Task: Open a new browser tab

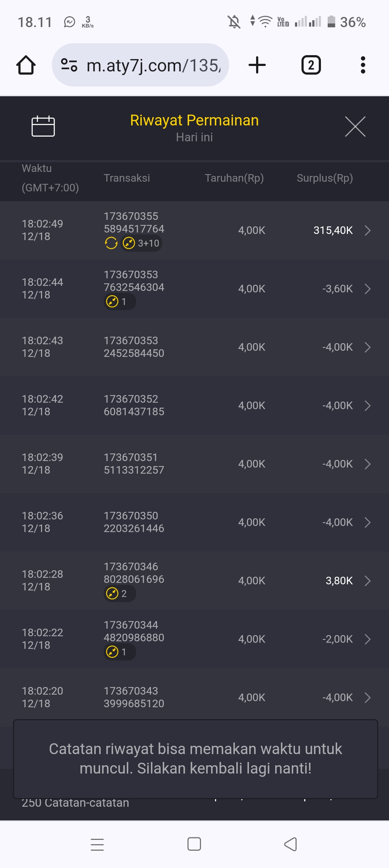Action: tap(257, 65)
